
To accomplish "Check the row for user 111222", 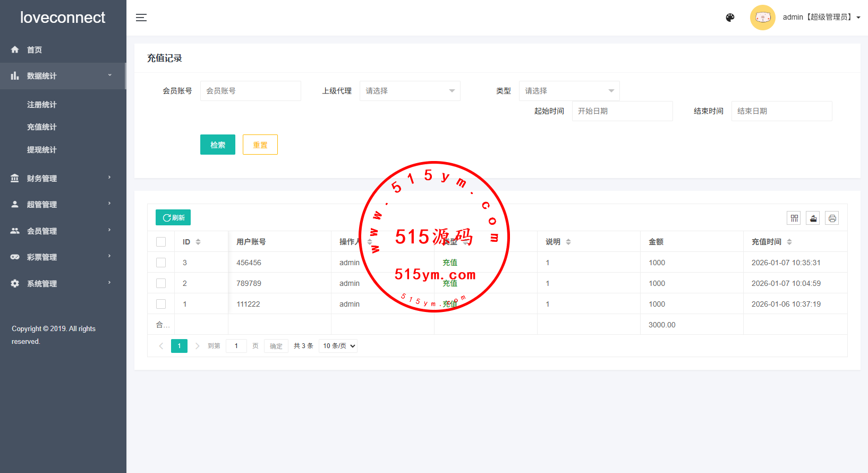I will pos(161,304).
